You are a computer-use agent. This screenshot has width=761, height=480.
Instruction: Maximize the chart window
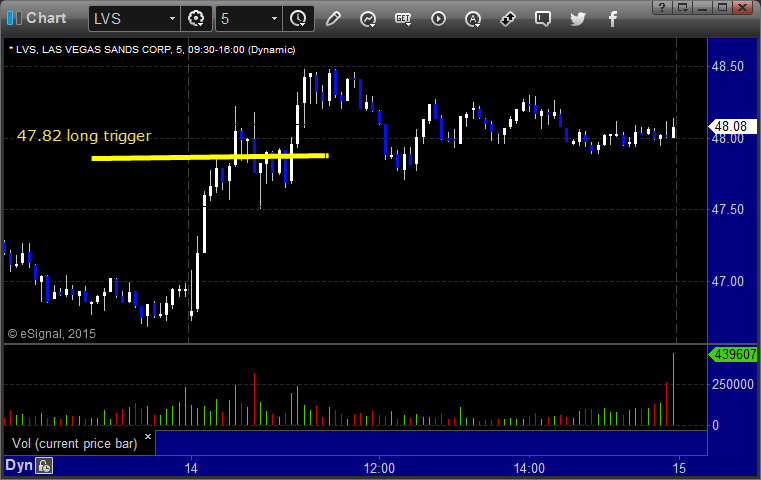pos(722,7)
